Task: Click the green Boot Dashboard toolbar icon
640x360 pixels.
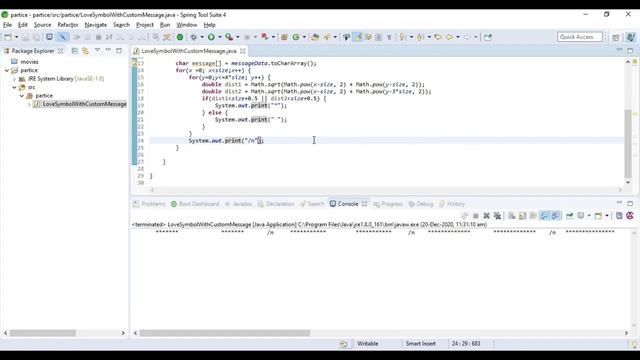Action: pos(180,37)
